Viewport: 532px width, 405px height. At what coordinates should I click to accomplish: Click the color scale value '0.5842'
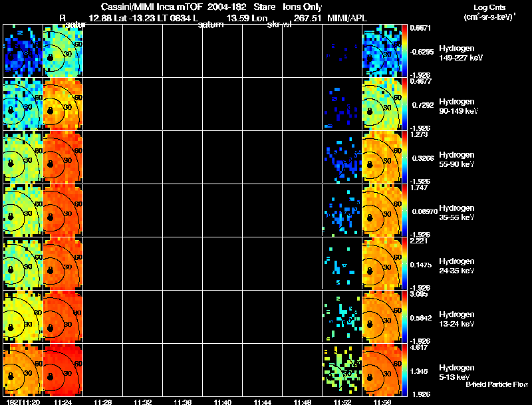[421, 318]
